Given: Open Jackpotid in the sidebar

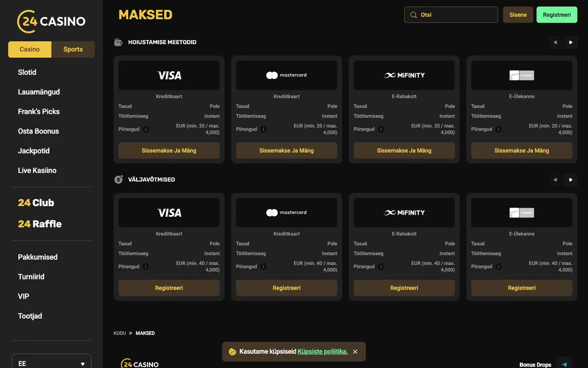Looking at the screenshot, I should point(34,151).
